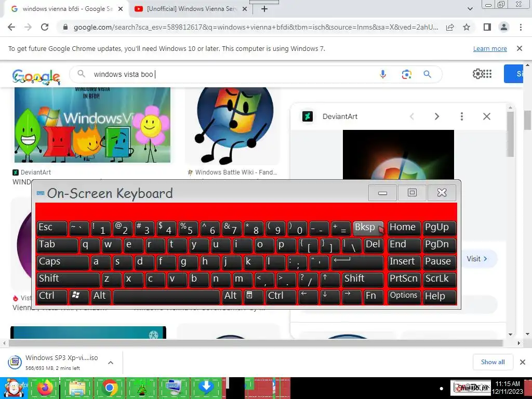Open the Chrome profile avatar
The width and height of the screenshot is (532, 399).
[x=504, y=27]
